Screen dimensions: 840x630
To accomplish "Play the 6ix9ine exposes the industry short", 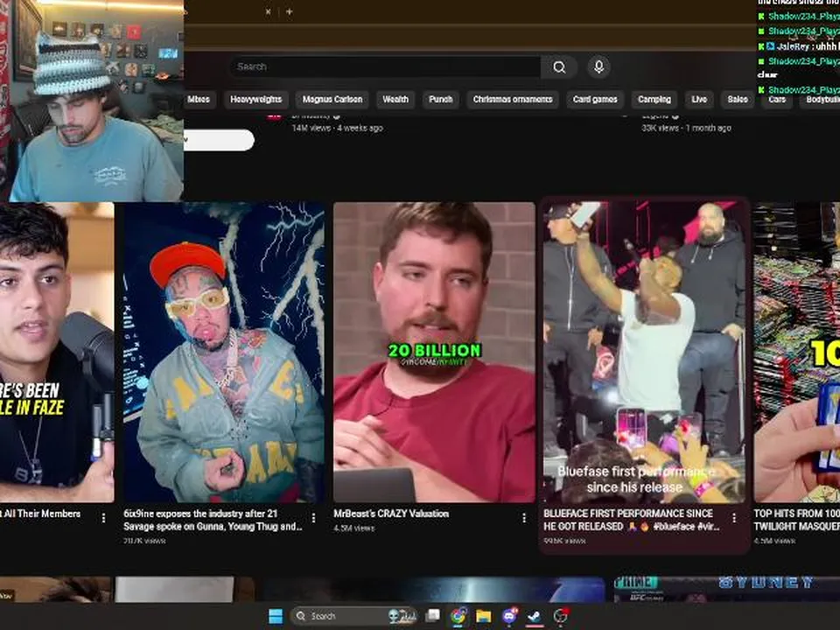I will point(223,352).
